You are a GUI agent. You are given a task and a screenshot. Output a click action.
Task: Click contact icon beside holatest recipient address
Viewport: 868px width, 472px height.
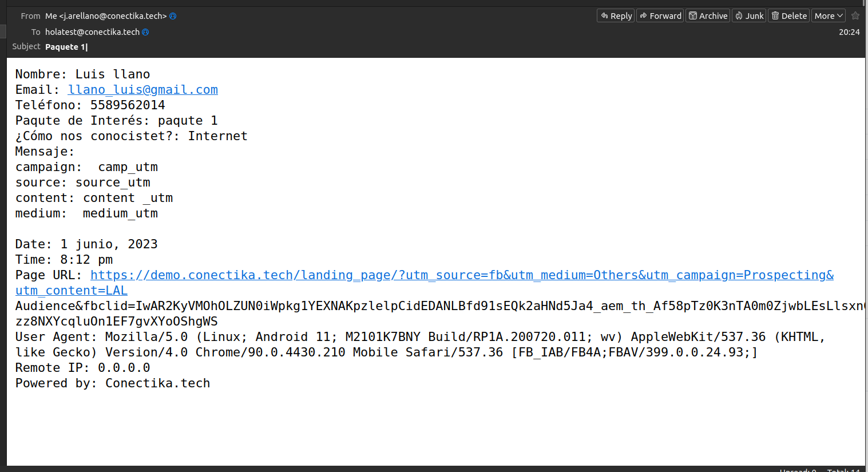pyautogui.click(x=145, y=32)
